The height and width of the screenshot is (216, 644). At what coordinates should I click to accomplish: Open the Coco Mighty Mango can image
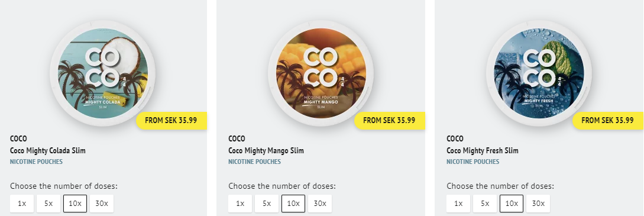coord(321,73)
